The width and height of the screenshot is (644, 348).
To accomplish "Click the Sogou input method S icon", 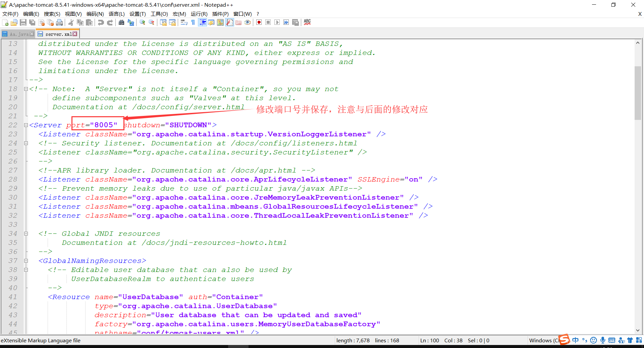I will tap(564, 340).
